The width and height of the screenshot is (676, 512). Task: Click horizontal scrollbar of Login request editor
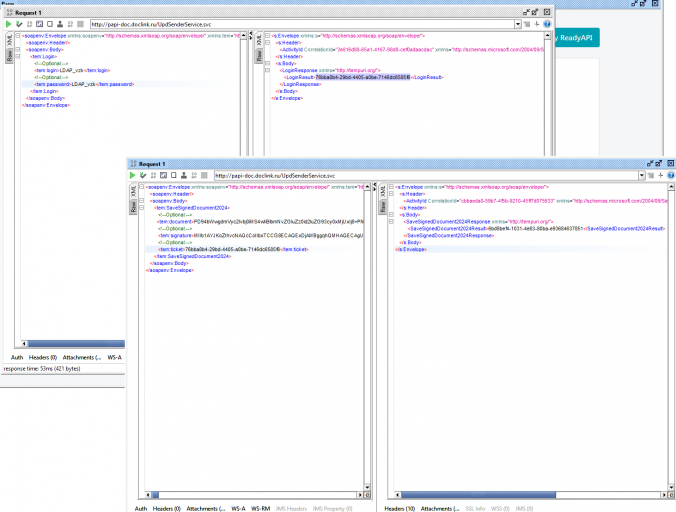[76, 343]
